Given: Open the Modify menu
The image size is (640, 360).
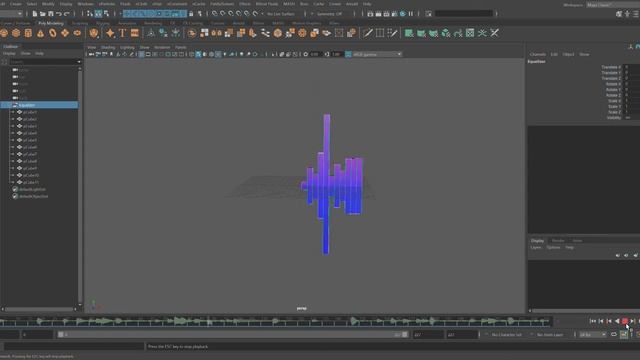Looking at the screenshot, I should [48, 4].
